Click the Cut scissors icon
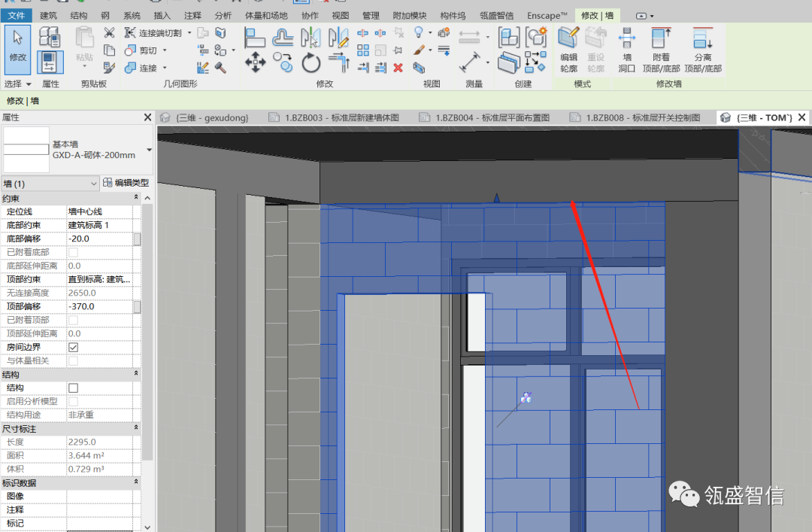The height and width of the screenshot is (532, 812). pos(109,33)
